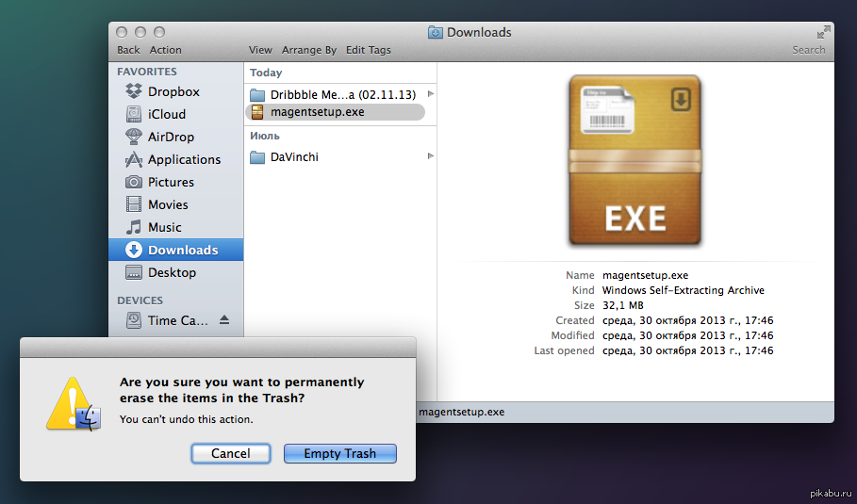Click the Dribbble Me folder icon
857x504 pixels.
tap(257, 94)
